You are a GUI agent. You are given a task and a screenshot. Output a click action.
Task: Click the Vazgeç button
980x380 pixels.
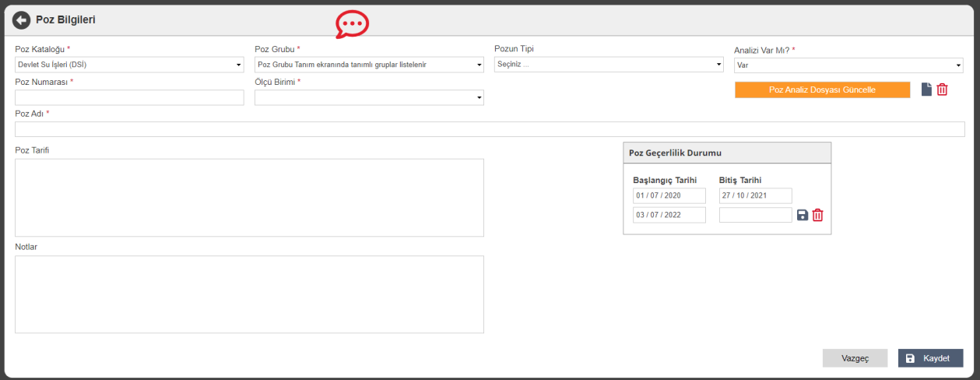[x=855, y=358]
